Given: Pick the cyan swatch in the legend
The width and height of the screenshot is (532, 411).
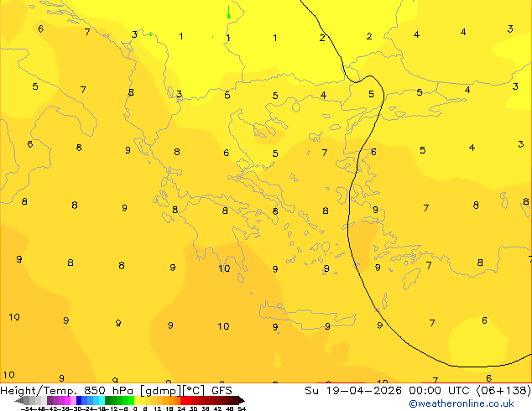Looking at the screenshot, I should [102, 401].
